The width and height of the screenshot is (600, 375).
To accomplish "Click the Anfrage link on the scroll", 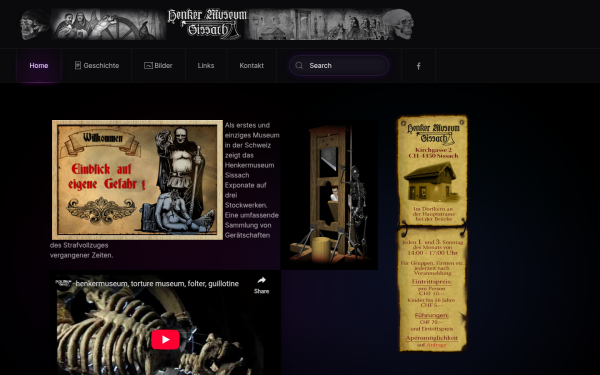I will (x=436, y=345).
